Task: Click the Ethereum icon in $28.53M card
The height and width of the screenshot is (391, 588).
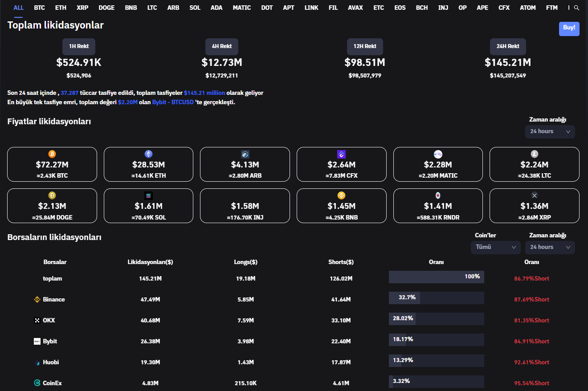Action: (x=148, y=154)
